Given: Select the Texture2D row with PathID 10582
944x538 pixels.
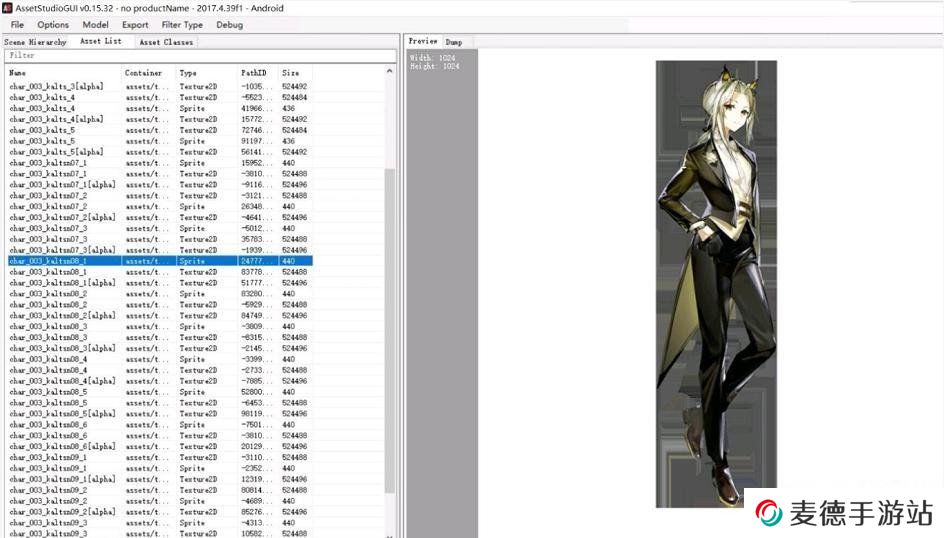Looking at the screenshot, I should click(x=160, y=533).
